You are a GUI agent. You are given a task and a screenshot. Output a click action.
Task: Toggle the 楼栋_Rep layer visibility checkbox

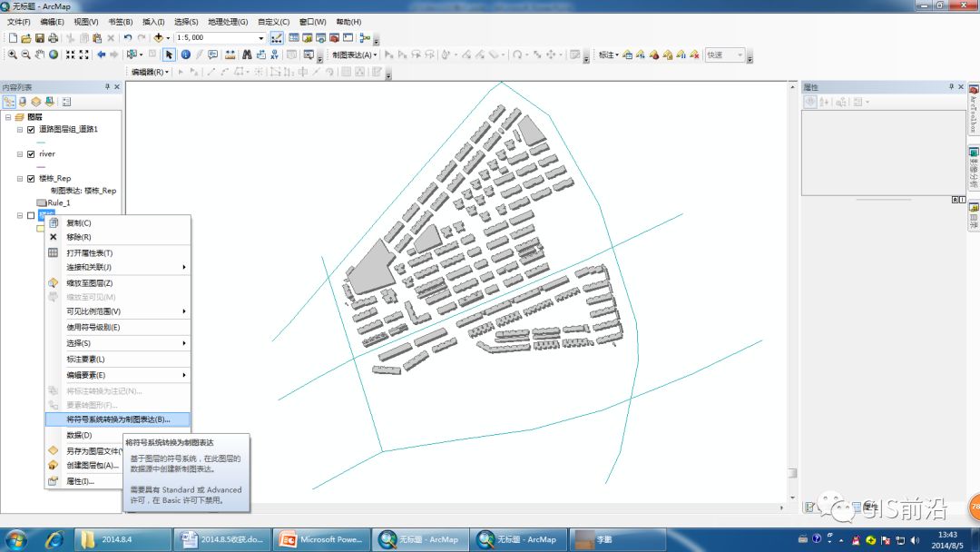click(31, 178)
